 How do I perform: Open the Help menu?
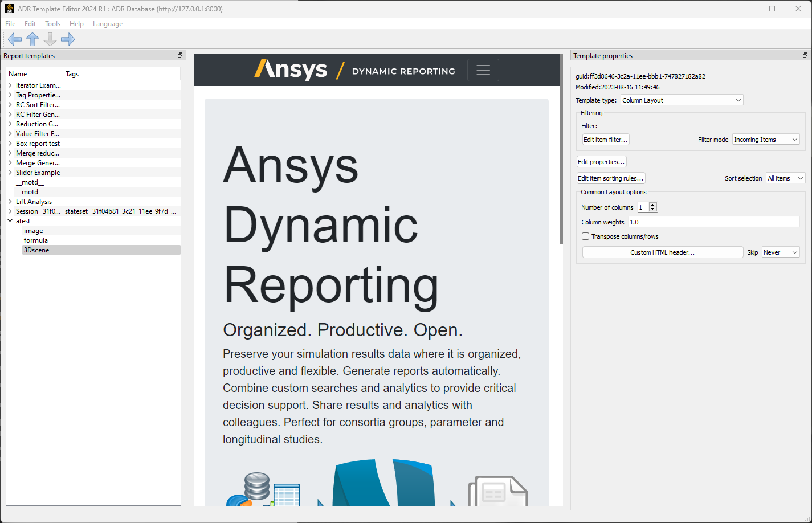click(76, 24)
